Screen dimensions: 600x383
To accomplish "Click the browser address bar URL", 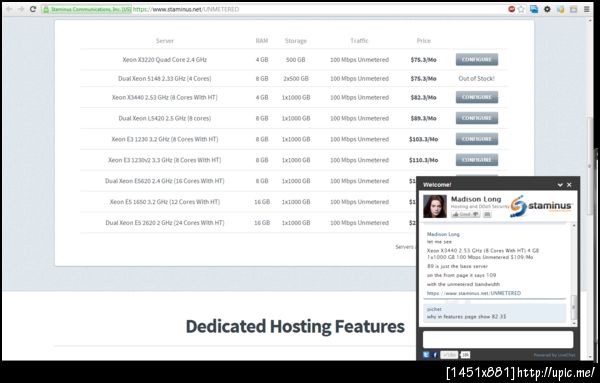I will tap(186, 9).
